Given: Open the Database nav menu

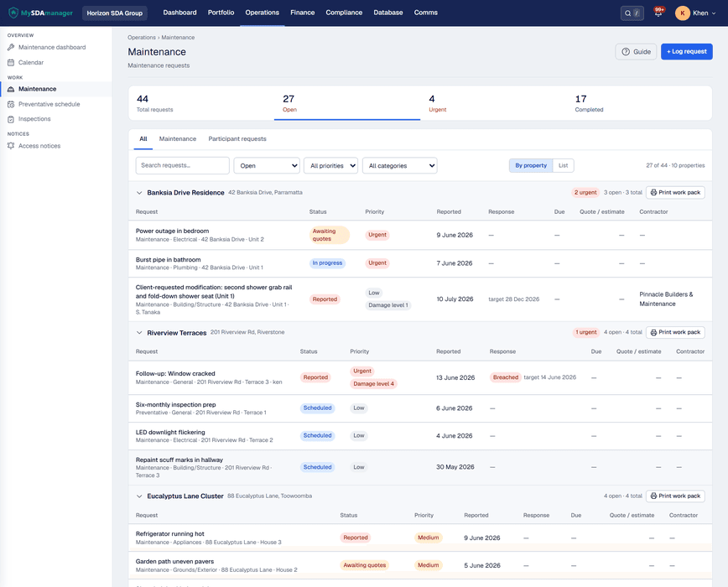Looking at the screenshot, I should pos(388,13).
